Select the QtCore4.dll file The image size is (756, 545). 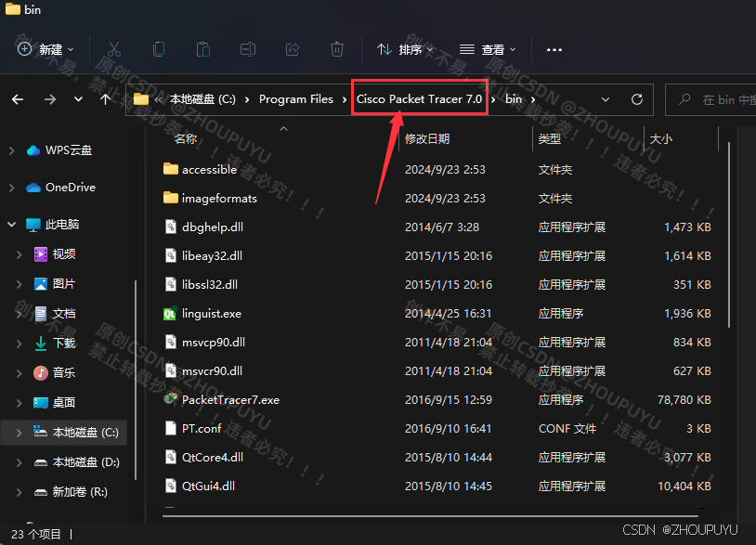point(212,458)
